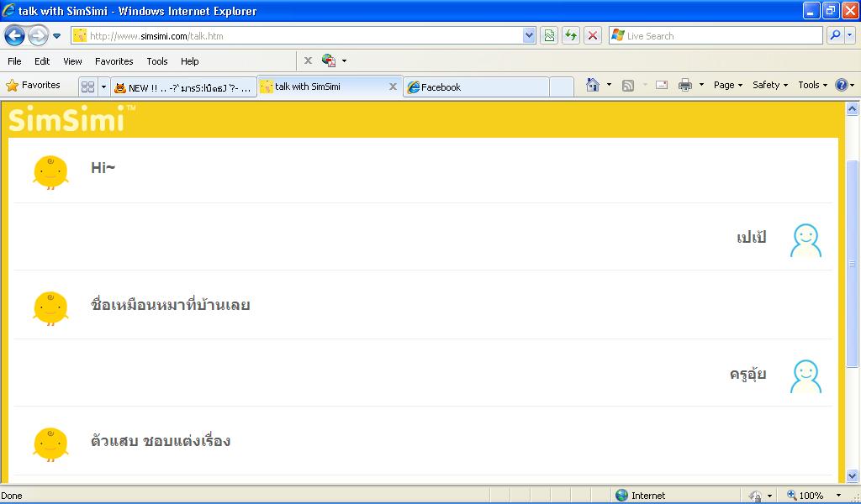Image resolution: width=861 pixels, height=504 pixels.
Task: Click the 100% zoom level button
Action: 806,496
